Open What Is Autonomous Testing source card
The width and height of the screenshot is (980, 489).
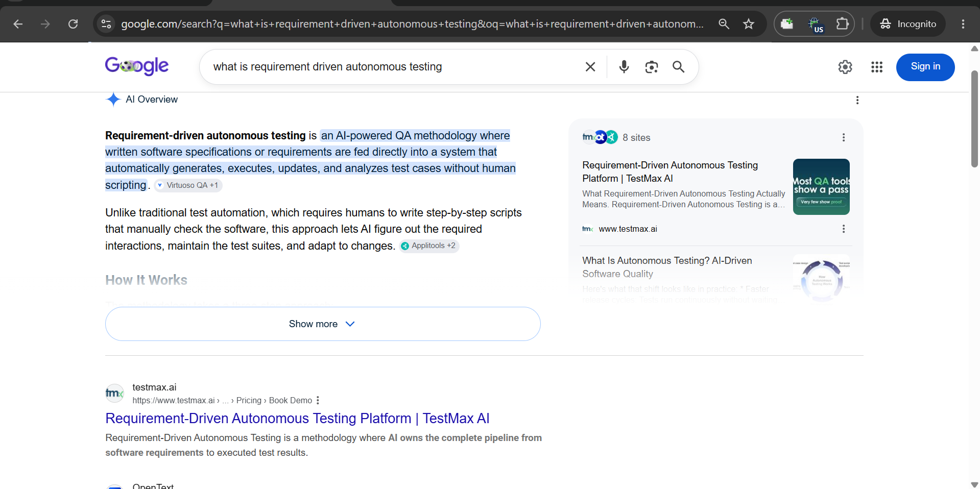(x=667, y=267)
